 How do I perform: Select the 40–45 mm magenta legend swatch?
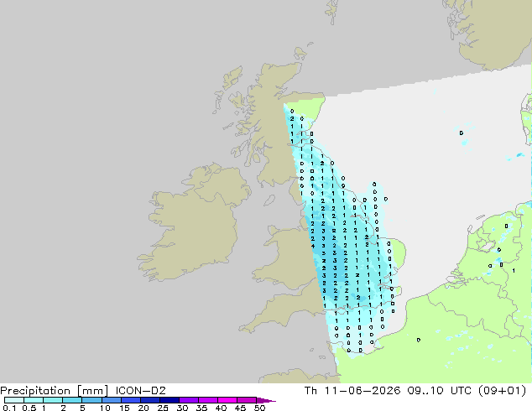227,400
